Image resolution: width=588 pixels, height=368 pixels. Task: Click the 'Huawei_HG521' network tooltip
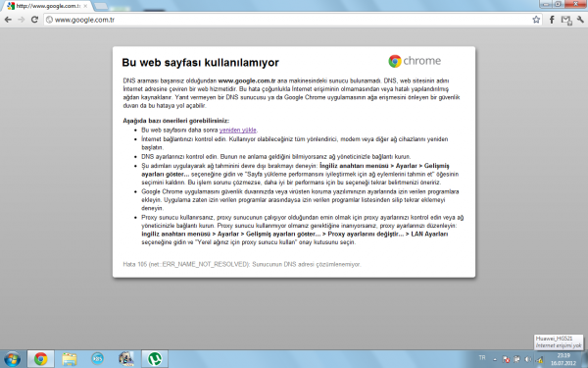559,342
